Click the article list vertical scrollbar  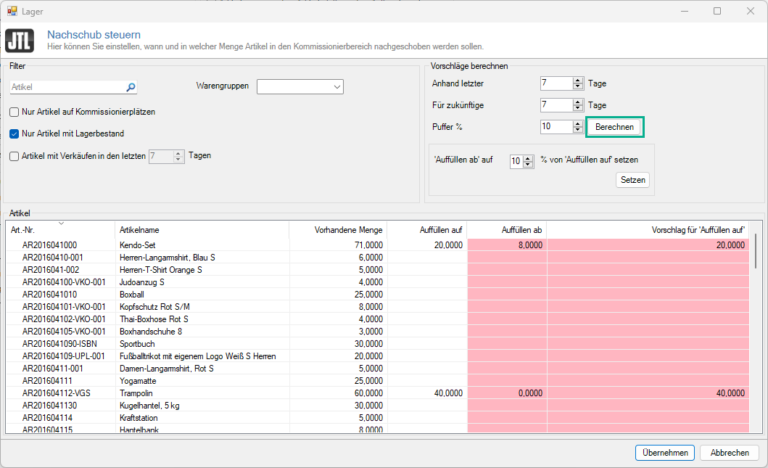click(755, 330)
